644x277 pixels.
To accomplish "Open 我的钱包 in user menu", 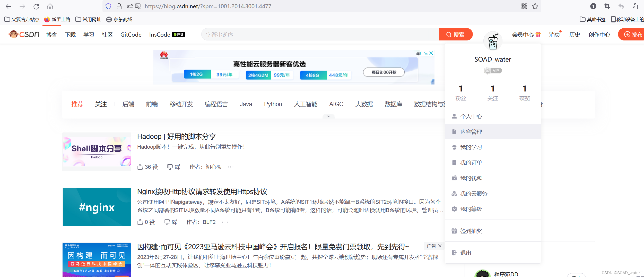I will tap(493, 178).
